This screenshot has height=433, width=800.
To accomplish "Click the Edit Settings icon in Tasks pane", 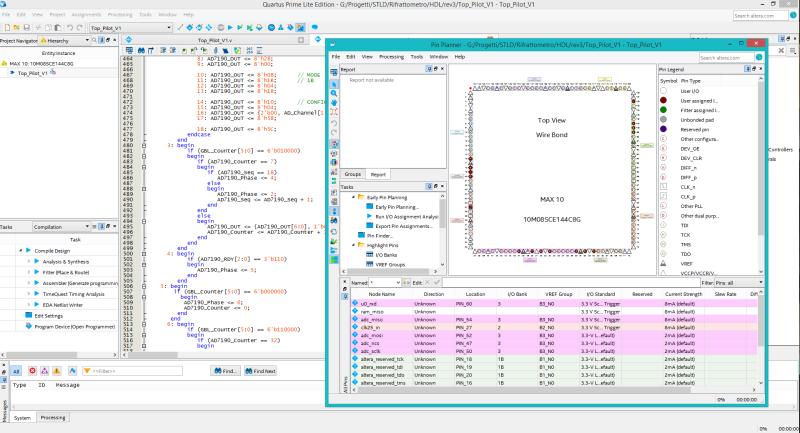I will [29, 316].
